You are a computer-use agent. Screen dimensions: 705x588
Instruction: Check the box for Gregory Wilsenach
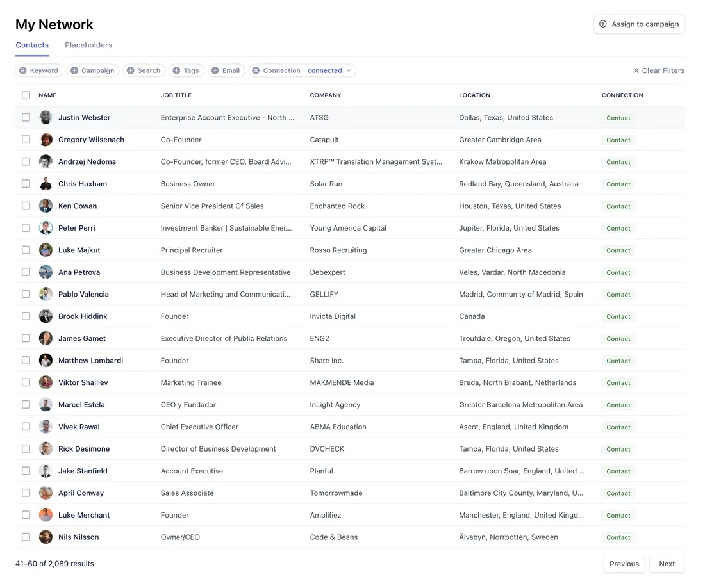click(26, 139)
